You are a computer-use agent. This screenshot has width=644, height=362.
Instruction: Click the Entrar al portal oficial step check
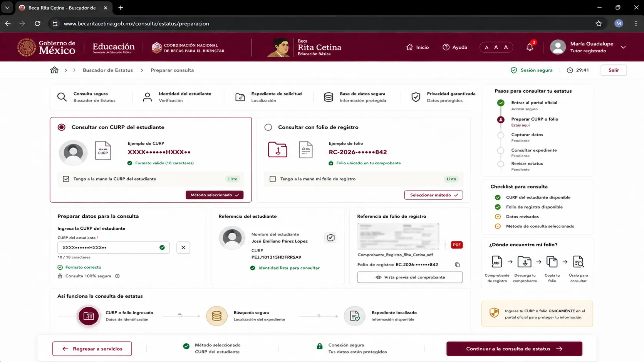[500, 103]
